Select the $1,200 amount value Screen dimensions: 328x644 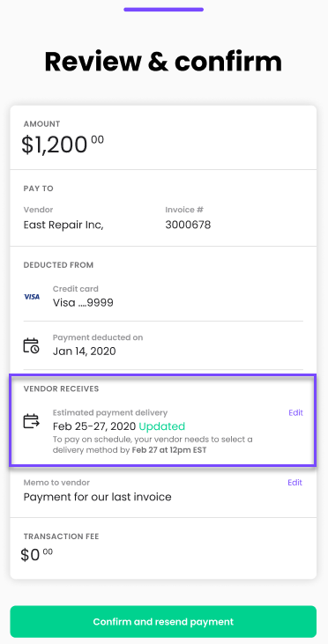click(x=63, y=144)
